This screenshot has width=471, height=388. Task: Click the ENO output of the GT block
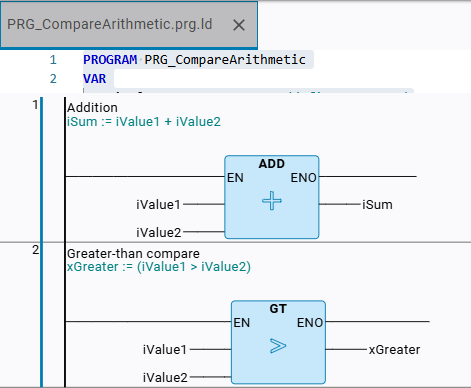point(310,323)
